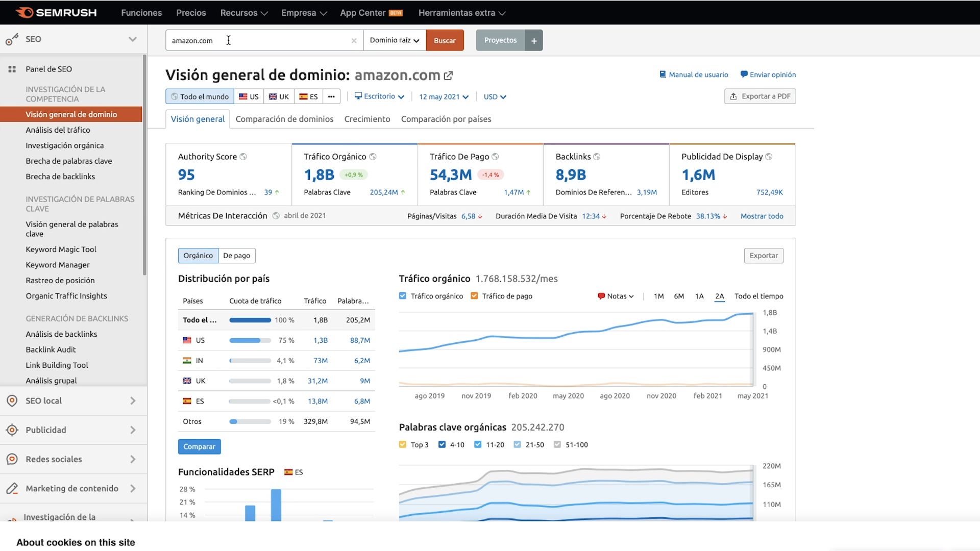The image size is (980, 551).
Task: Open the Escritorio device dropdown
Action: (x=379, y=96)
